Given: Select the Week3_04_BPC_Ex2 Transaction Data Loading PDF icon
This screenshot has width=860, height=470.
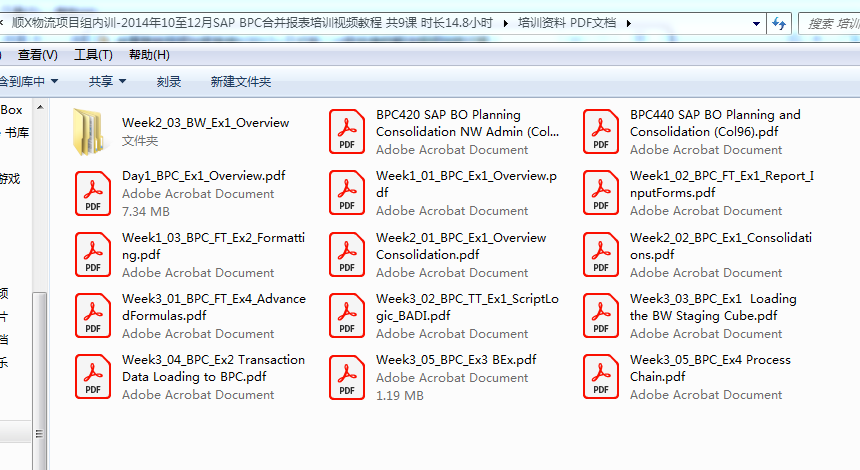Looking at the screenshot, I should point(93,377).
